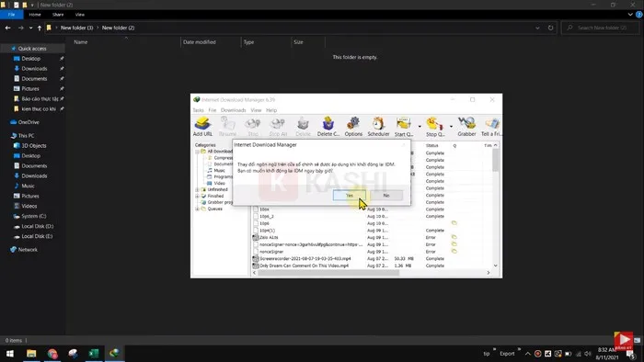644x362 pixels.
Task: Open IDM Options gear icon
Action: point(353,126)
